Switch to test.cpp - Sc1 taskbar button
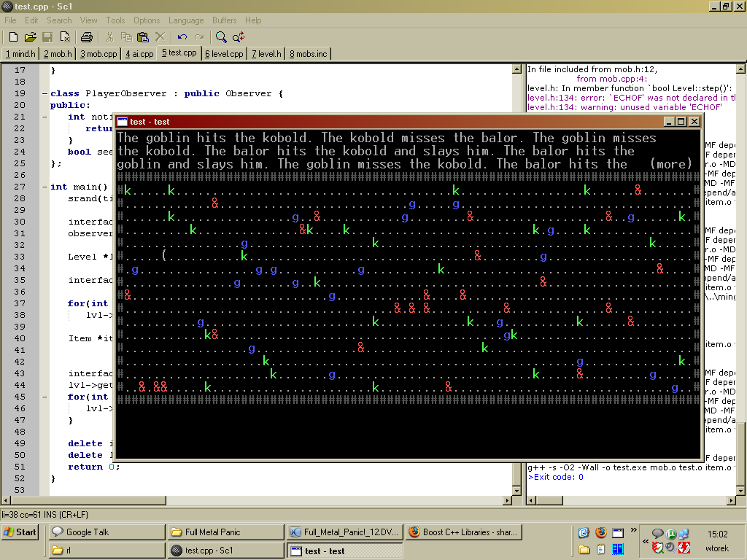This screenshot has height=560, width=747. click(x=225, y=551)
